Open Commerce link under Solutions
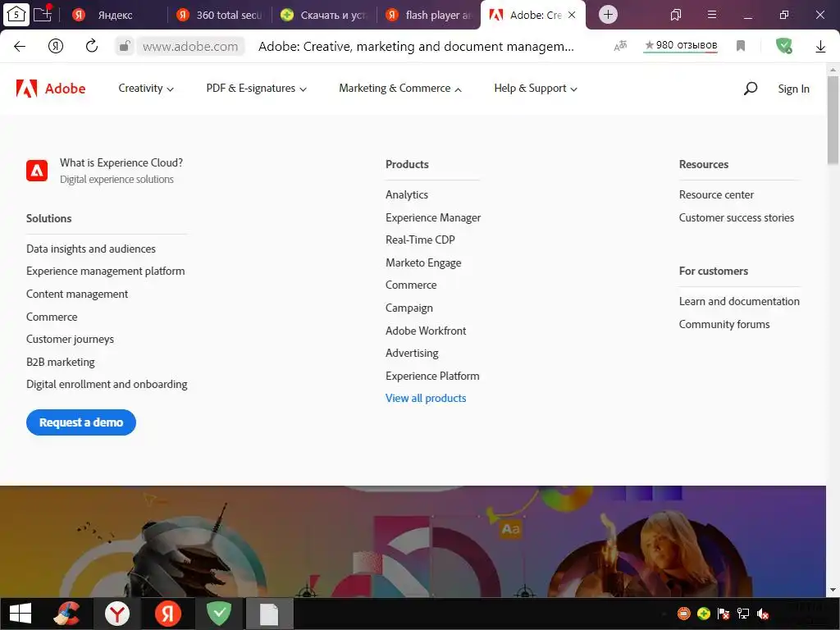The image size is (840, 630). coord(52,317)
